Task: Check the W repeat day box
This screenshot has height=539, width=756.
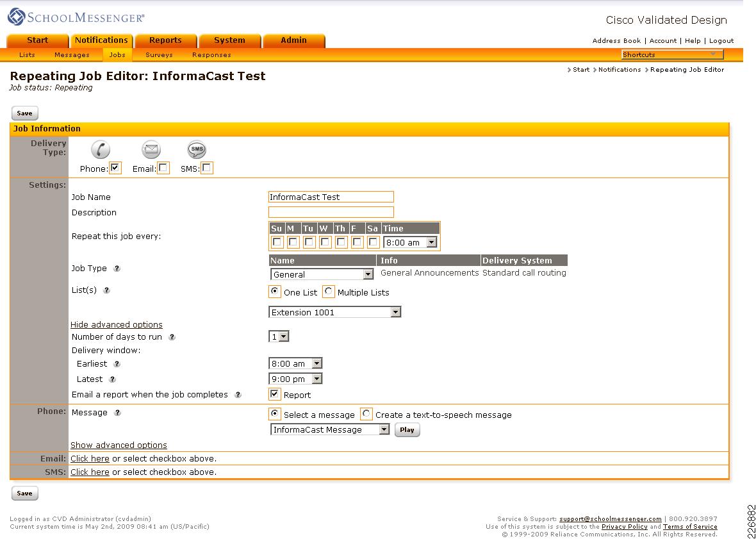Action: click(x=325, y=242)
